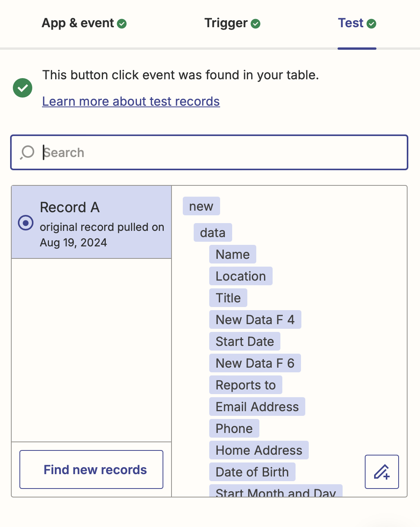Click the Home Address field tag

259,450
